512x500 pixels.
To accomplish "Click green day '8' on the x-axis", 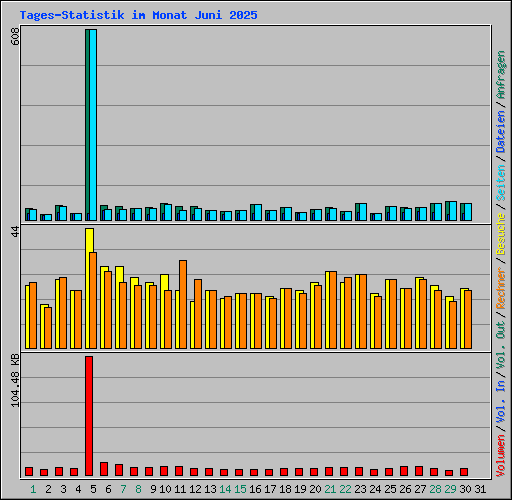I will 138,489.
